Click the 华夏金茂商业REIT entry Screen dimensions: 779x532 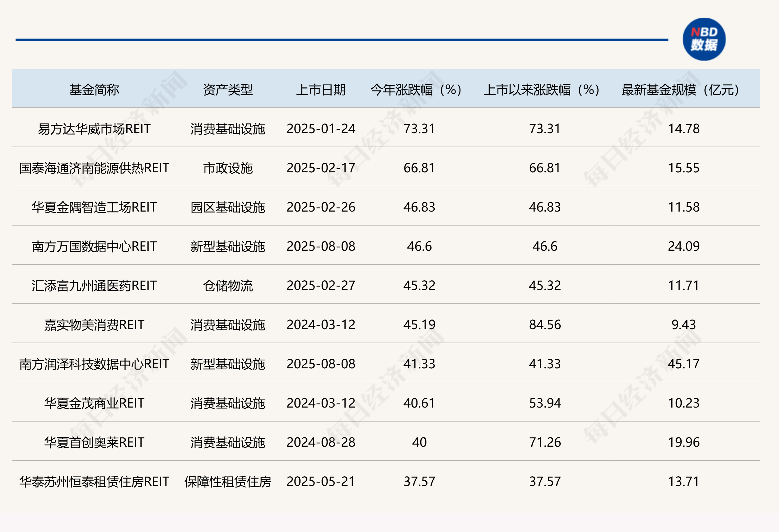coord(94,403)
